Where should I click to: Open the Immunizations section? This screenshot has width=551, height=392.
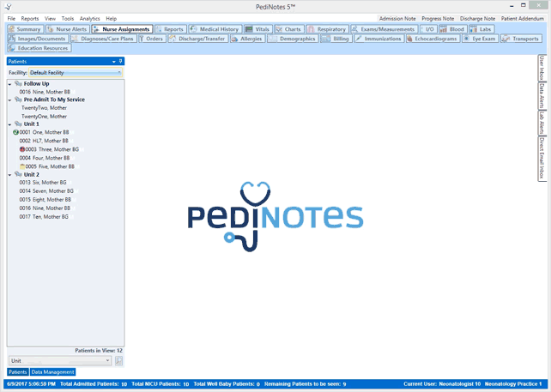point(378,39)
